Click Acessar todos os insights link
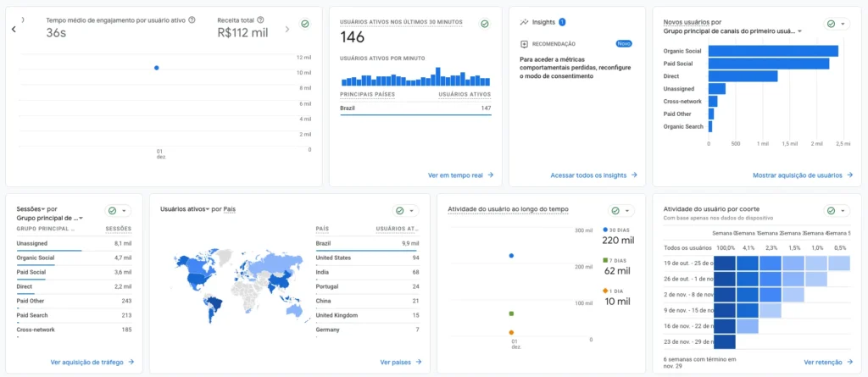The image size is (868, 377). [x=593, y=175]
